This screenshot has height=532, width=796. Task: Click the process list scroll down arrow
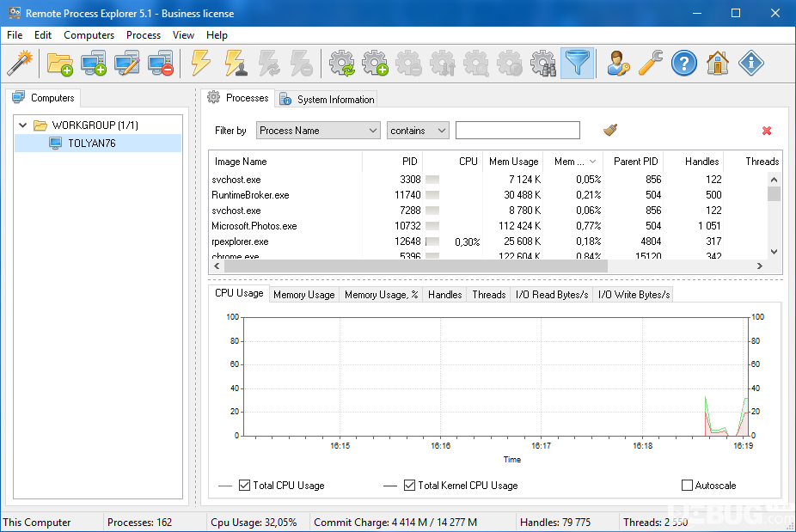tap(774, 252)
